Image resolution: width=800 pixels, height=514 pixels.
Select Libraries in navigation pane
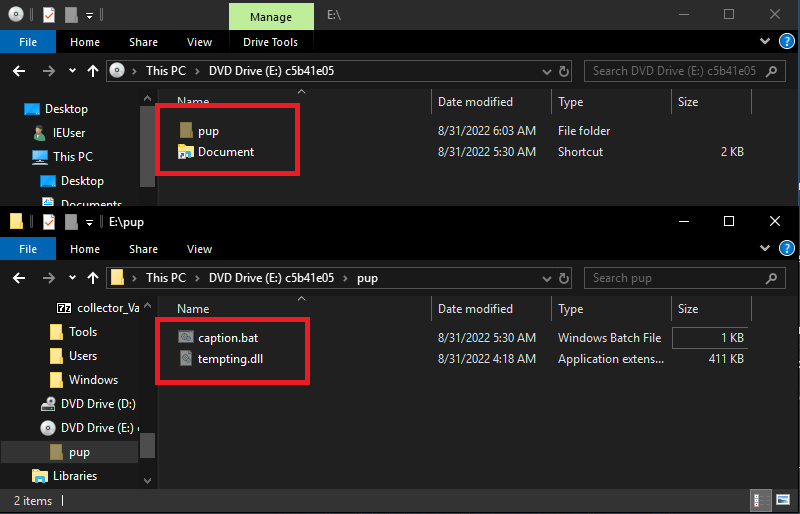coord(75,476)
